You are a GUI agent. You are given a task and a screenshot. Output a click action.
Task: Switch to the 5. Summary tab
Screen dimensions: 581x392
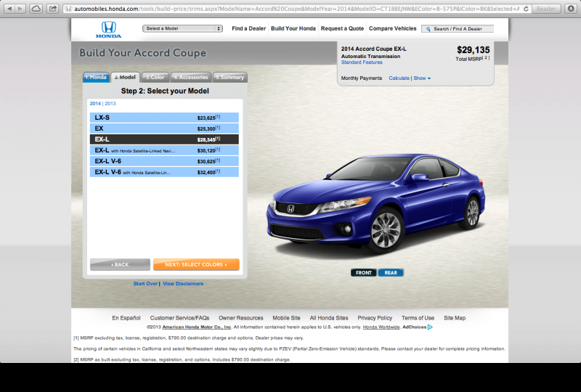click(x=230, y=77)
